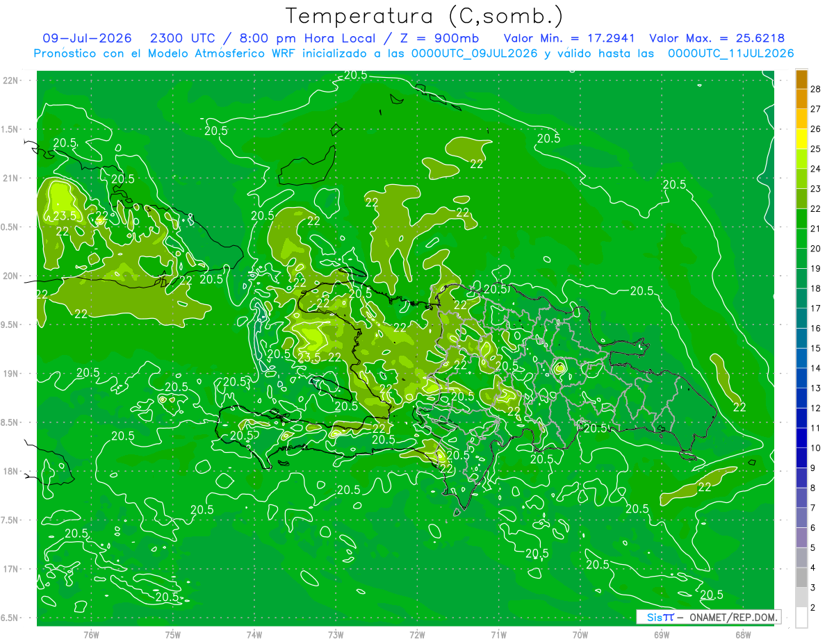The width and height of the screenshot is (834, 644).
Task: Click legend value label '21'
Action: click(816, 229)
